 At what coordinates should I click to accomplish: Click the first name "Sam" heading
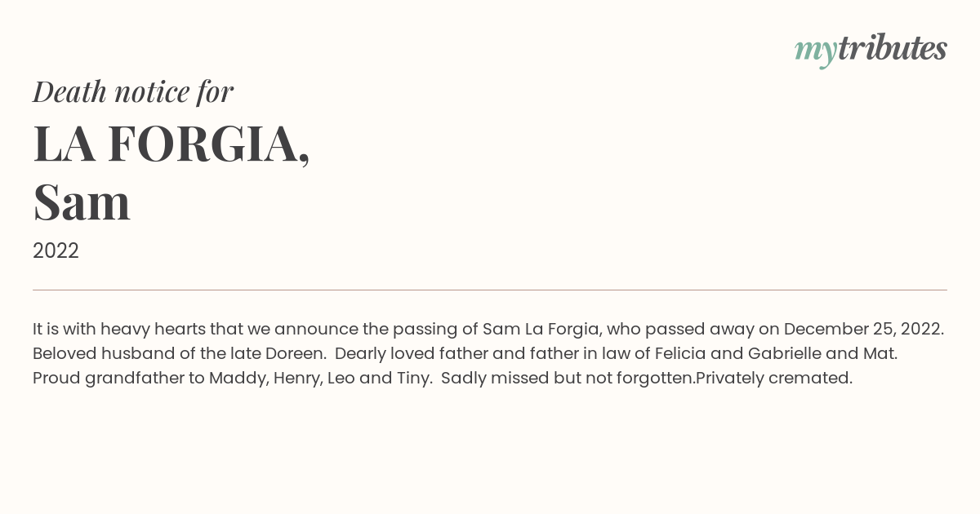(x=82, y=202)
